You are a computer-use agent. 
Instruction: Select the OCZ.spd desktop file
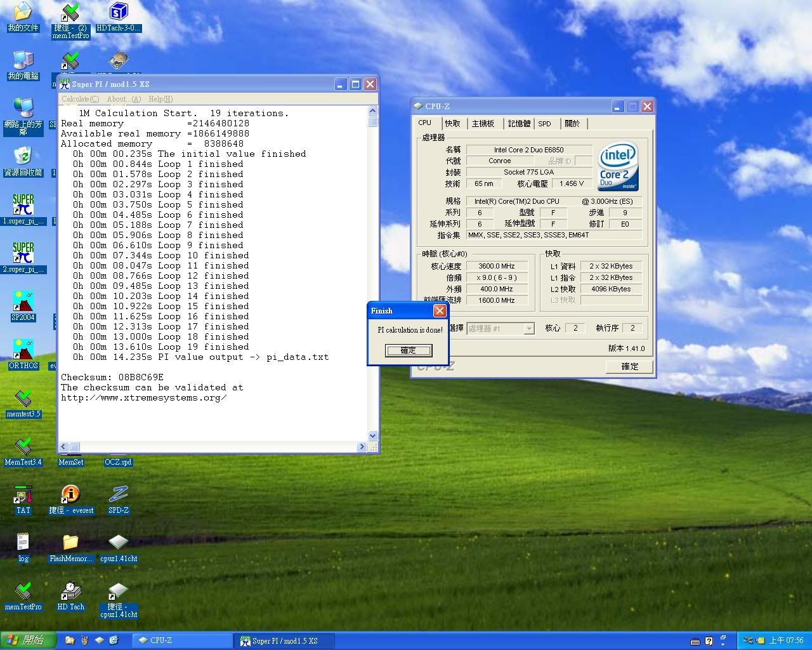click(x=119, y=462)
